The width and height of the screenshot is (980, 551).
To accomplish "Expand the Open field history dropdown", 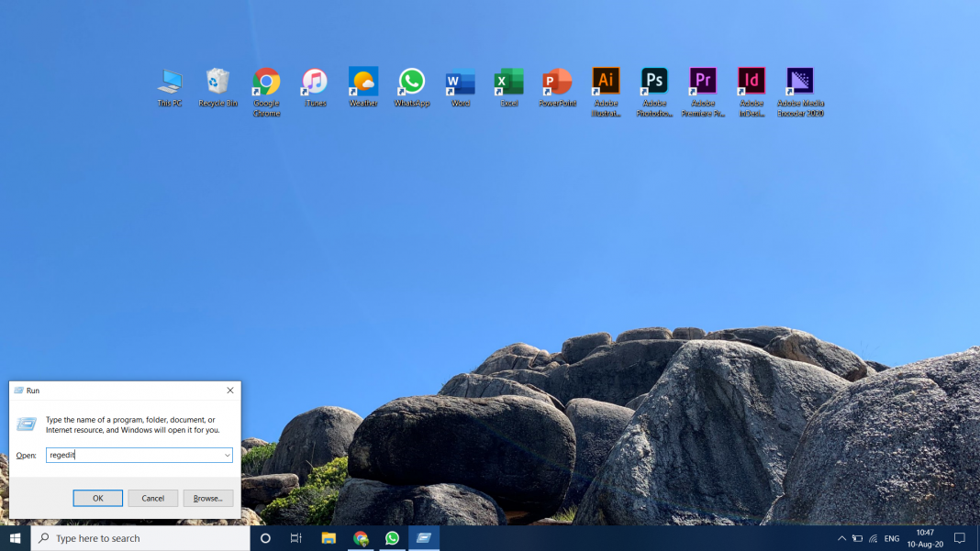I will click(x=227, y=455).
